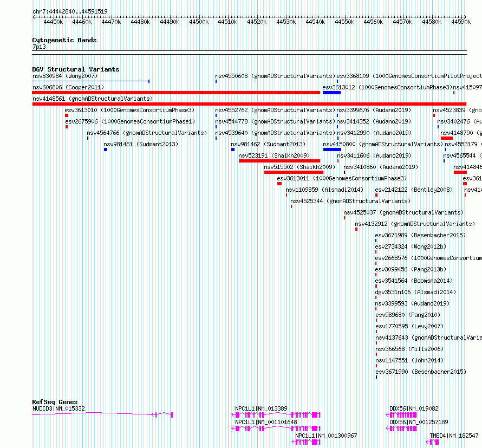Select nsv4544778 variant label

(x=275, y=121)
